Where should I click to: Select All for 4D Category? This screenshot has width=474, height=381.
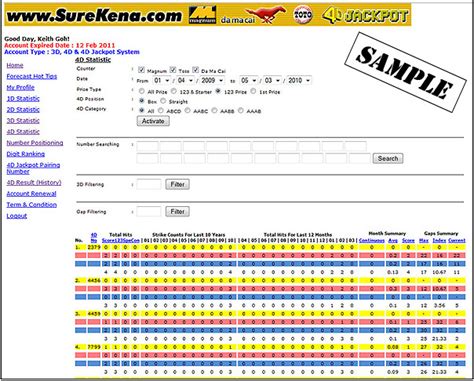tap(142, 110)
